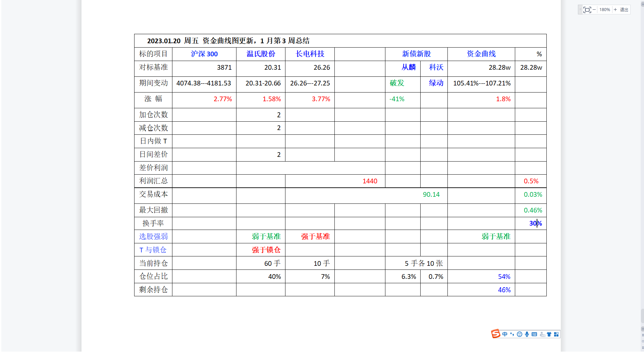The image size is (644, 362).
Task: Click the Sogou input method logo
Action: click(x=495, y=334)
